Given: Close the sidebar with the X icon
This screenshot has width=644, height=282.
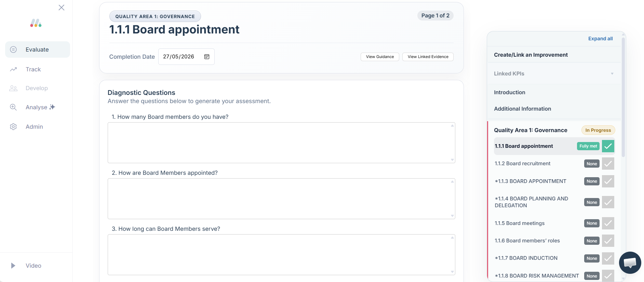Looking at the screenshot, I should click(x=62, y=8).
